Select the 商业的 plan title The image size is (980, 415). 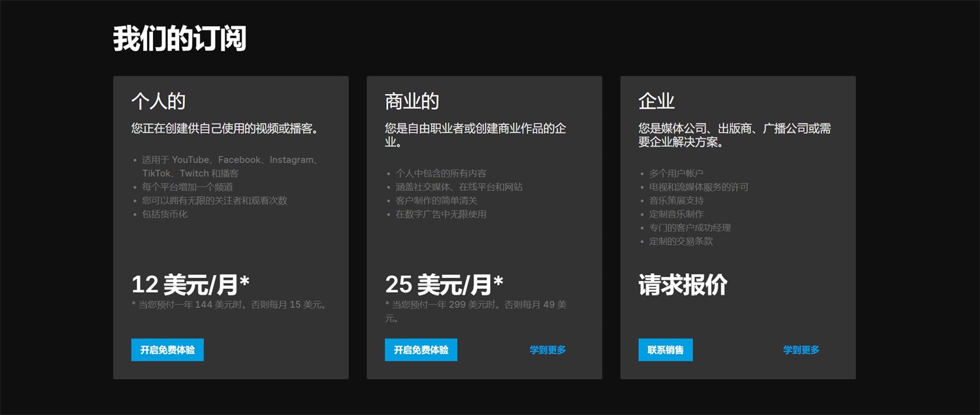[412, 101]
